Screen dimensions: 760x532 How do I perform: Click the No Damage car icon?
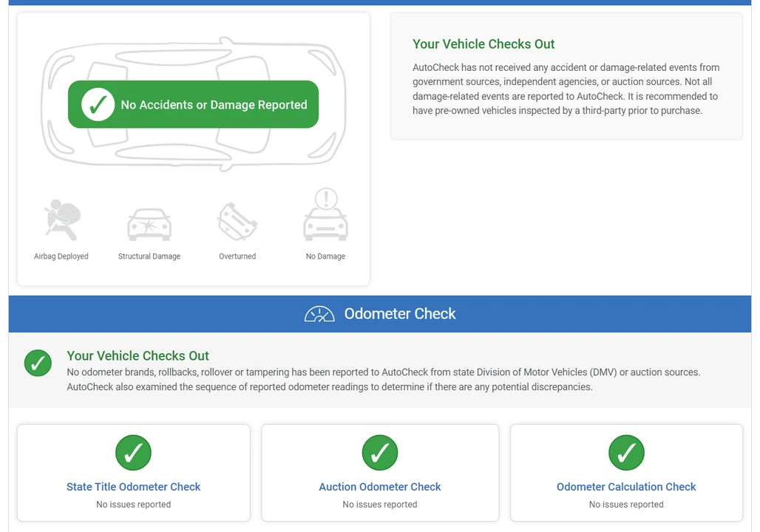(326, 214)
